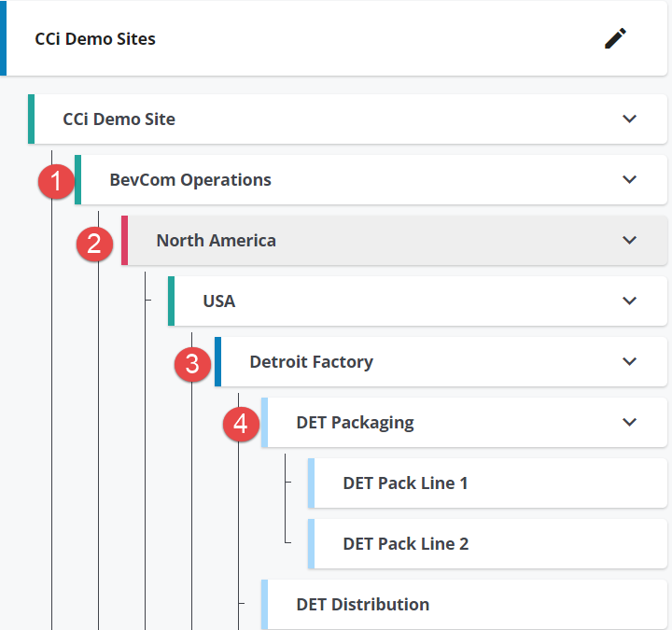
Task: Collapse Detroit Factory using its chevron
Action: tap(629, 361)
